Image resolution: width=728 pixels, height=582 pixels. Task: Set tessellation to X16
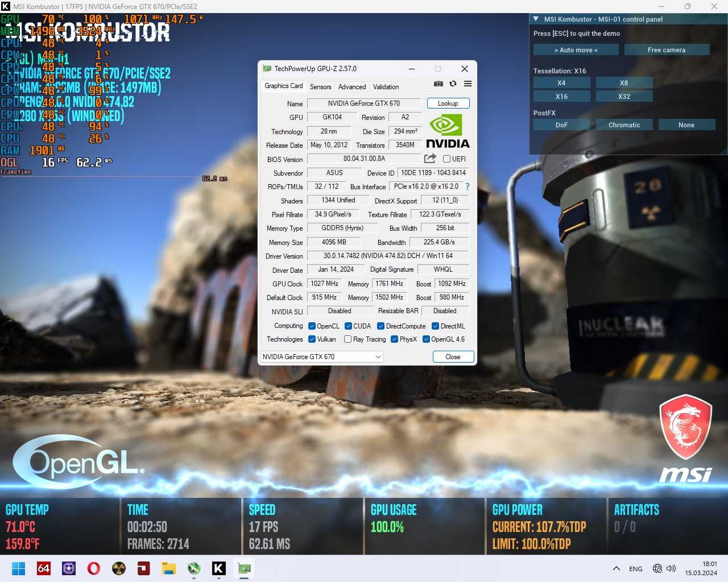pos(561,97)
